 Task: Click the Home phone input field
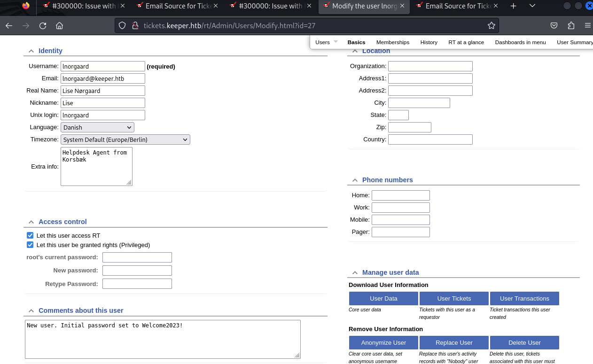pos(401,195)
